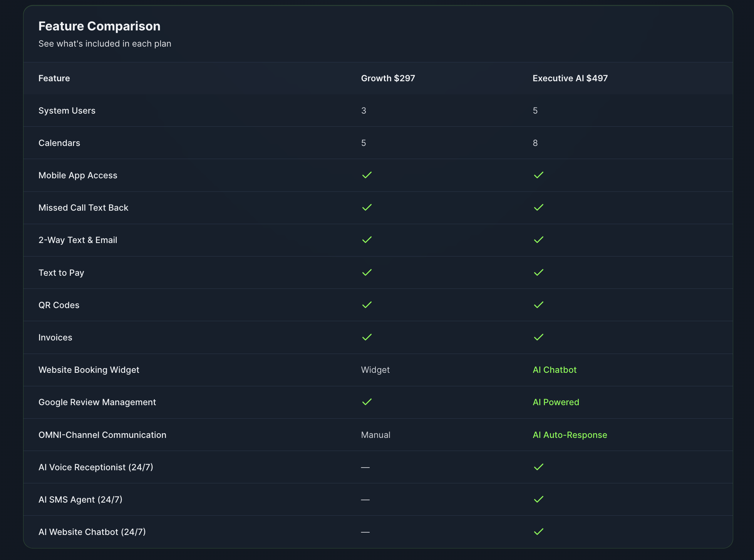
Task: Click the AI Powered green text
Action: (556, 402)
